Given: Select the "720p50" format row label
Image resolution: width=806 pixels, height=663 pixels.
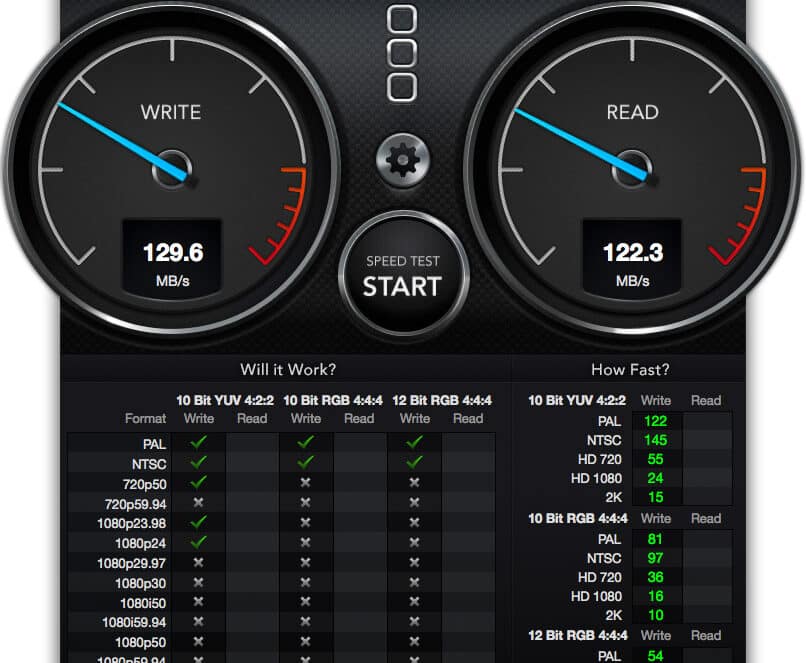Looking at the screenshot, I should (144, 484).
